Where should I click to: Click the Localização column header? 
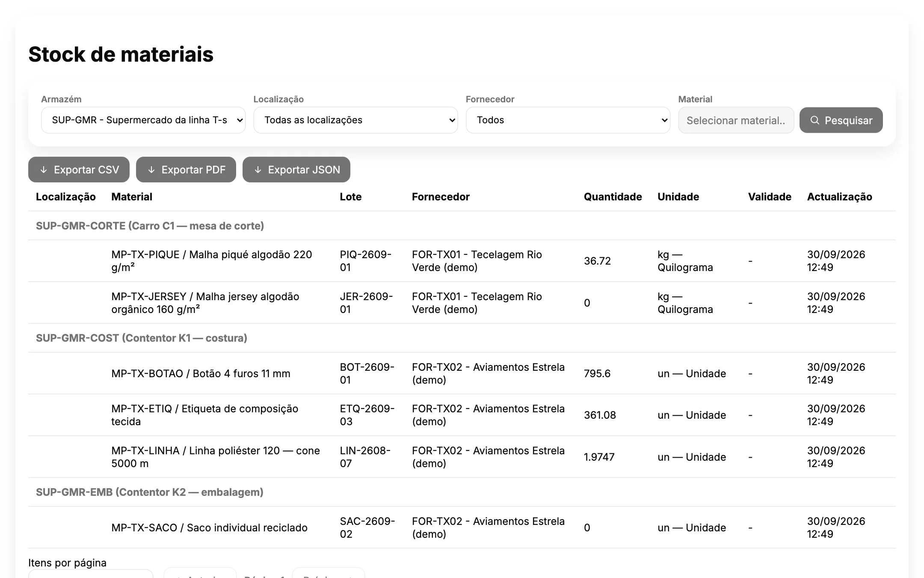point(66,197)
